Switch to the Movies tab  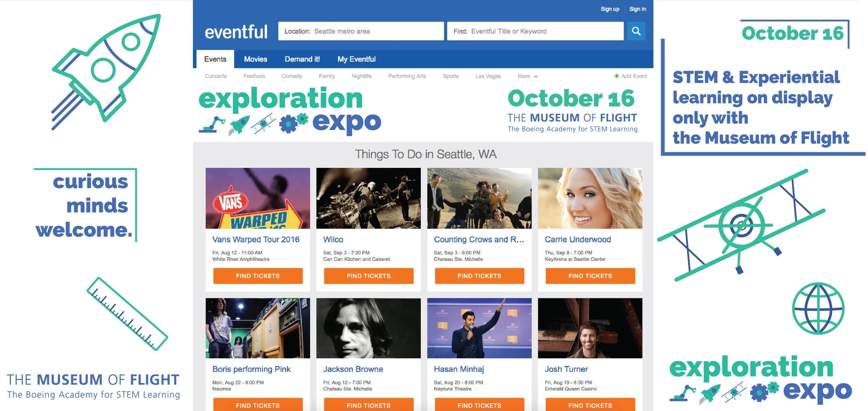pyautogui.click(x=255, y=59)
